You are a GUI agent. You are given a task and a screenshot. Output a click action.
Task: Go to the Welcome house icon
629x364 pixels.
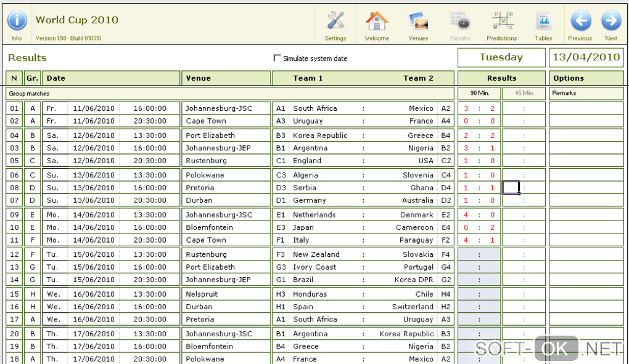click(376, 21)
